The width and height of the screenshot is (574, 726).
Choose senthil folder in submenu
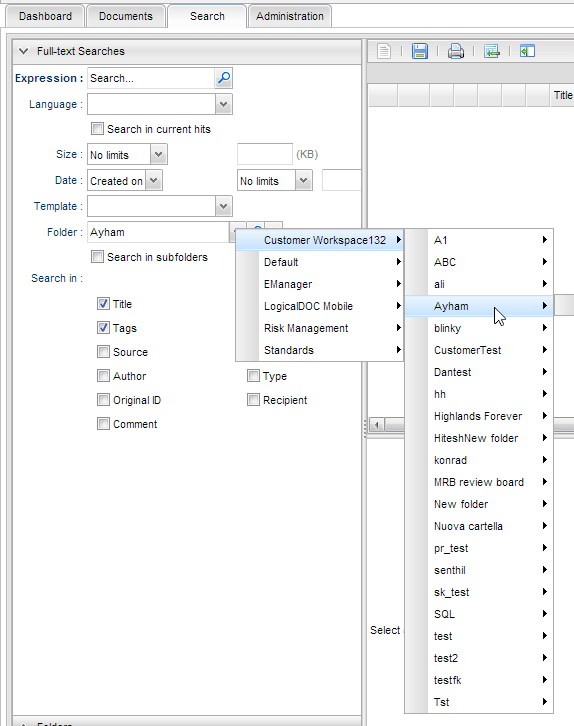pyautogui.click(x=479, y=570)
